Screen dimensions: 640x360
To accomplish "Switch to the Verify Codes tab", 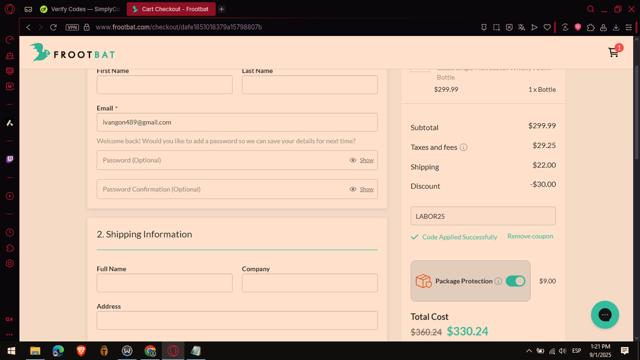I will (80, 9).
